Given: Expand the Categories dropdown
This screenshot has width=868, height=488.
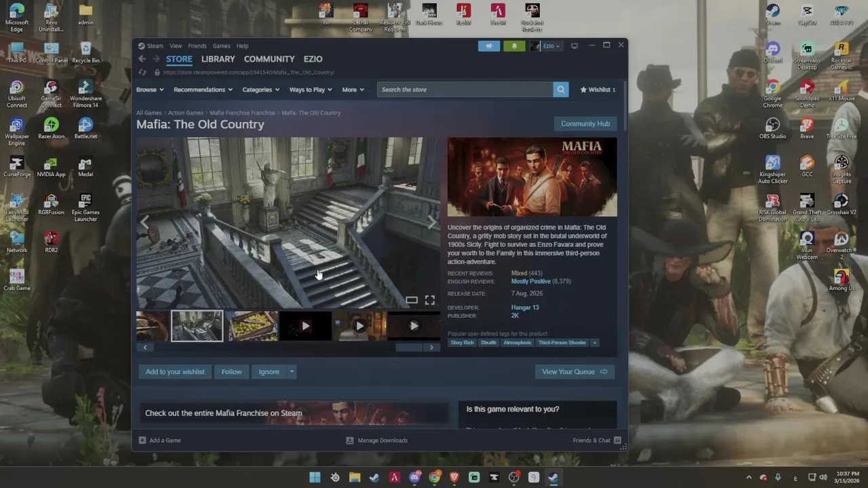Looking at the screenshot, I should [261, 89].
